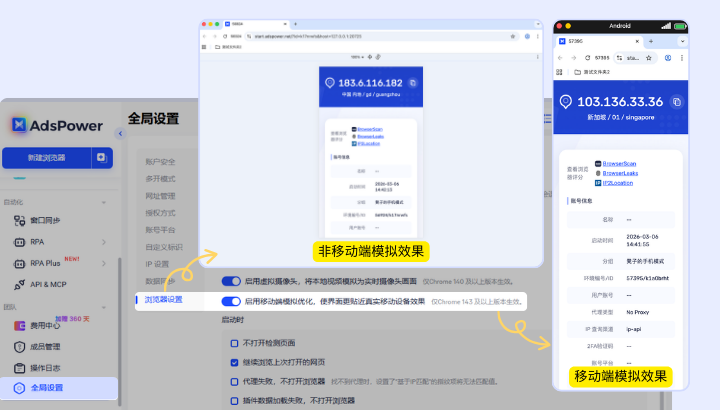The width and height of the screenshot is (720, 410).
Task: Open BrowserLeaks link in the desktop browser
Action: coord(371,136)
